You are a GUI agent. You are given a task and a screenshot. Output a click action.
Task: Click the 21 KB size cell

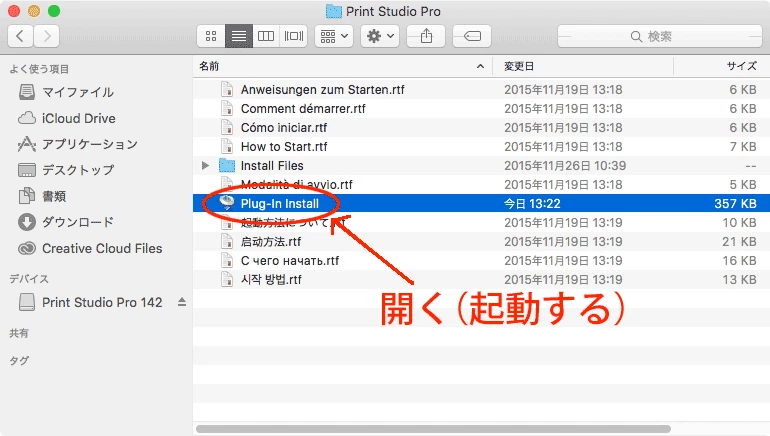[739, 242]
